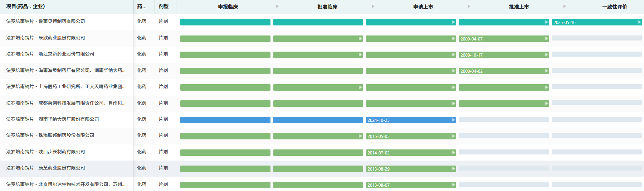Click arrow icon on 辰欣药业 批准临床 bar
This screenshot has height=191, width=644.
[x=360, y=38]
